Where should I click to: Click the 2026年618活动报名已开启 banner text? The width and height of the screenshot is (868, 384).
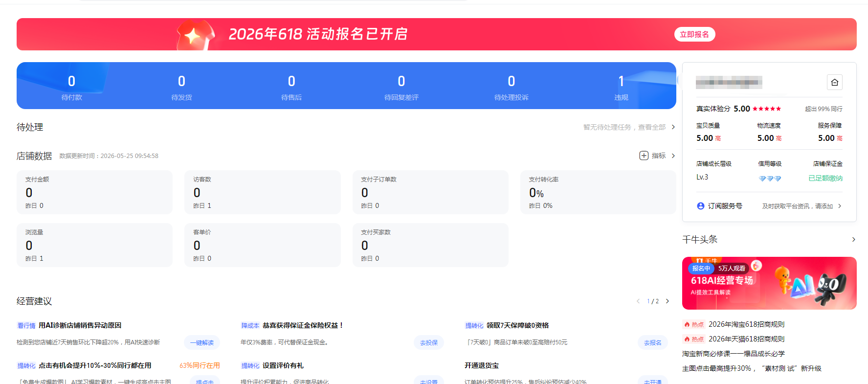click(318, 34)
